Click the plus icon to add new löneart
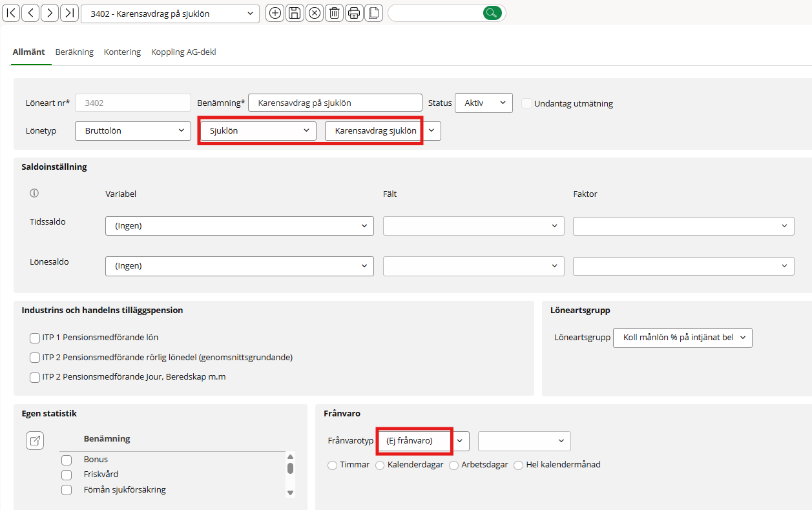The width and height of the screenshot is (812, 510). (275, 13)
